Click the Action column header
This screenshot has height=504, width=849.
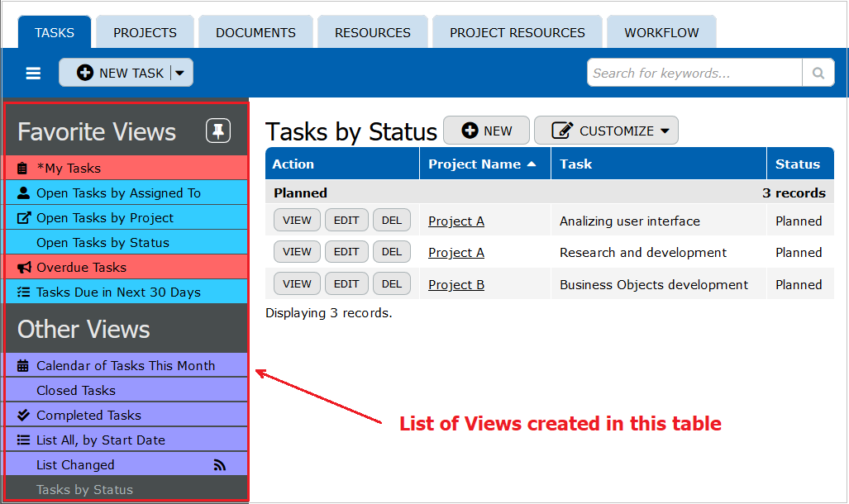[342, 164]
